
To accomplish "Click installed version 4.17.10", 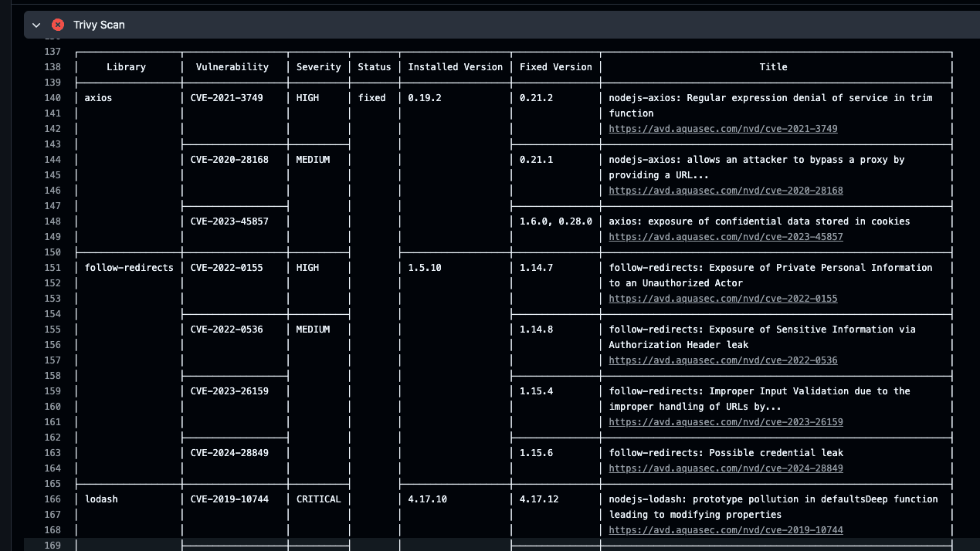I will pyautogui.click(x=428, y=499).
